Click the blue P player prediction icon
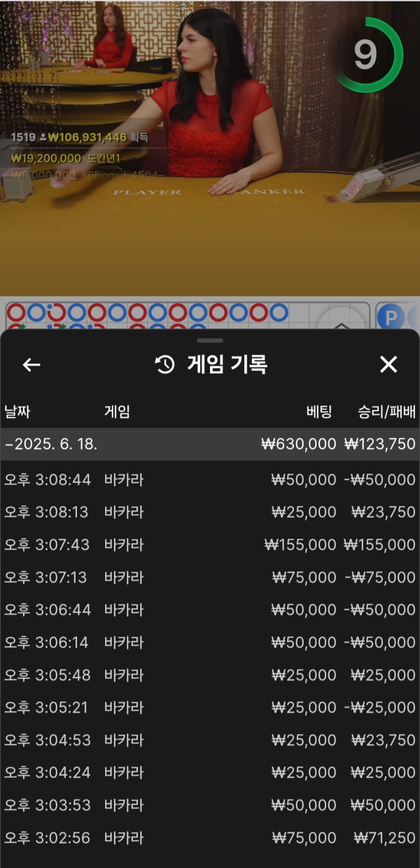Image resolution: width=420 pixels, height=868 pixels. [388, 317]
